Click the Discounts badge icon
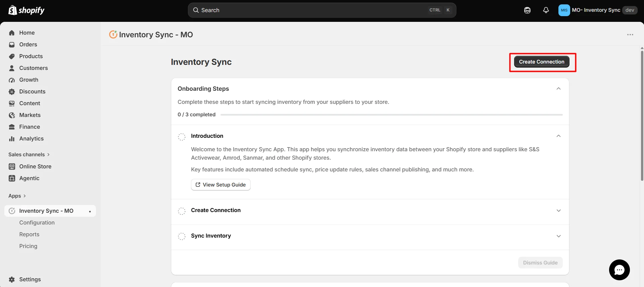 12,91
